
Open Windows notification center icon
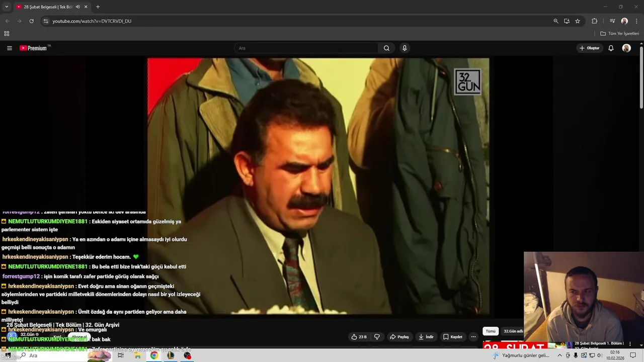(633, 355)
